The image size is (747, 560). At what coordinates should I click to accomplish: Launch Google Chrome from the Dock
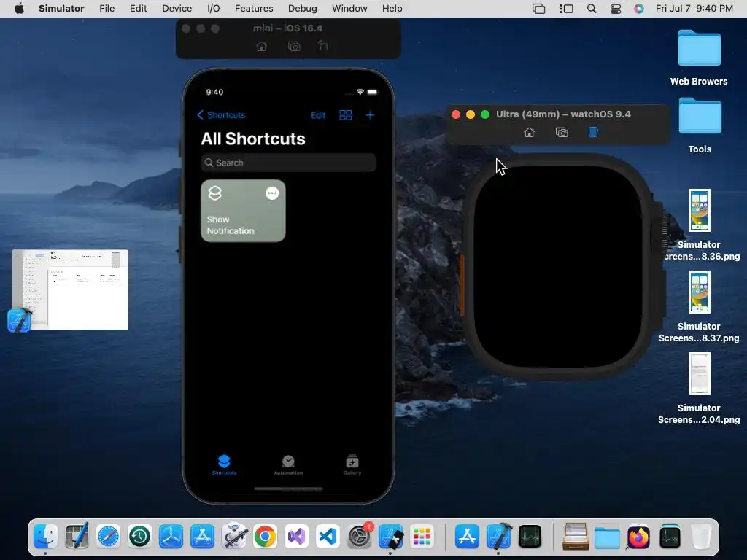[266, 537]
